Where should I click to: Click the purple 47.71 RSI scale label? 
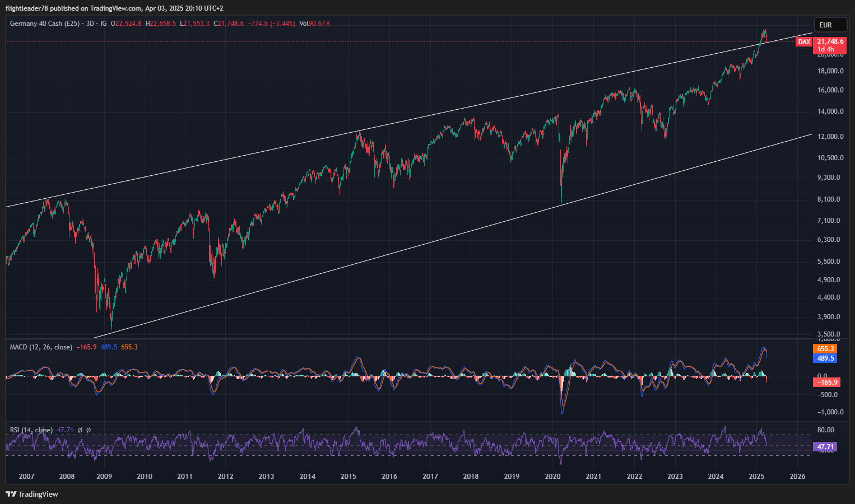coord(825,447)
